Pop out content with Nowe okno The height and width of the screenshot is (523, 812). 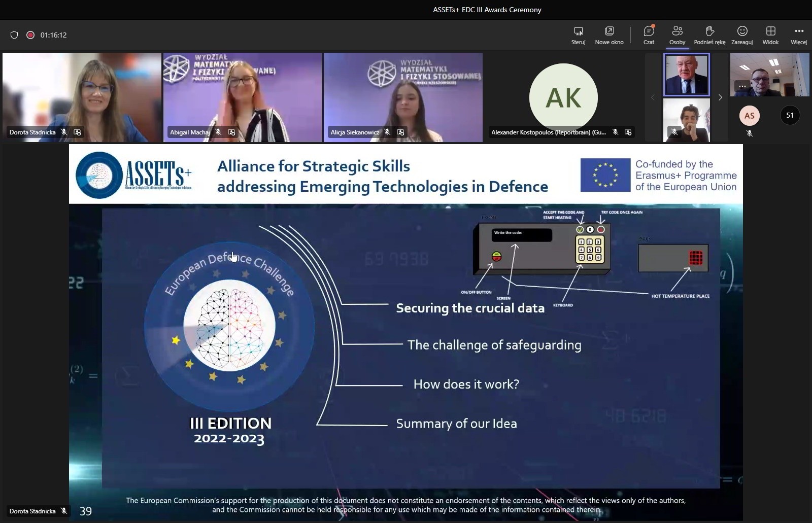click(609, 34)
